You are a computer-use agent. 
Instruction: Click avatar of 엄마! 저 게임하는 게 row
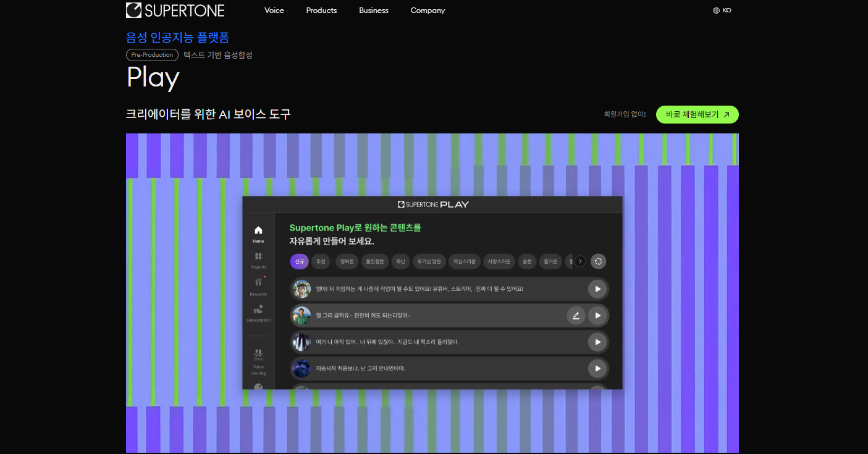pos(301,289)
